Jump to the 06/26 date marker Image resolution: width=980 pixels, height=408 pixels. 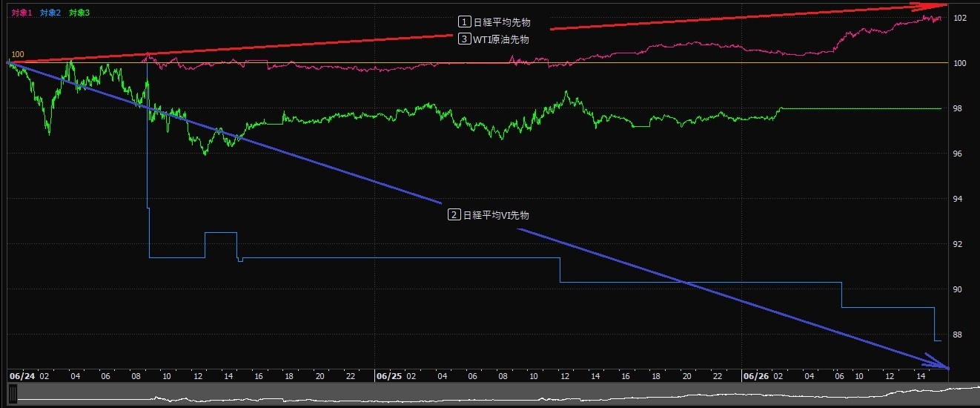coord(755,376)
